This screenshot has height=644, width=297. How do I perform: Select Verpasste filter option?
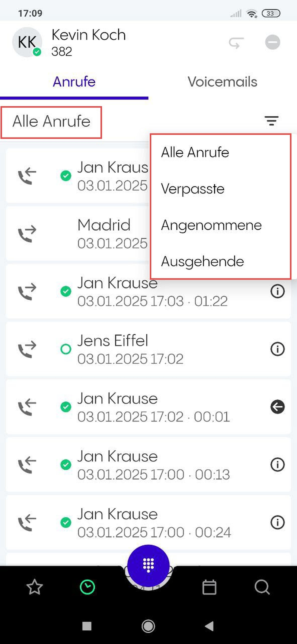[193, 189]
